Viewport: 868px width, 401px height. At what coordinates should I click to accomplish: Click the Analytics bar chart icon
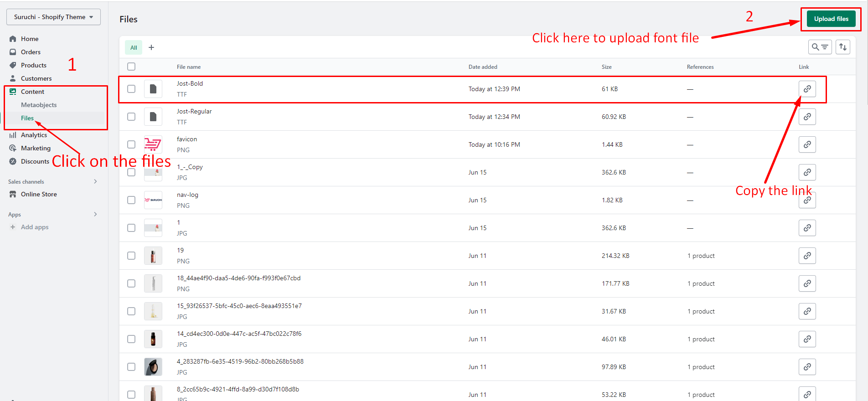coord(13,135)
